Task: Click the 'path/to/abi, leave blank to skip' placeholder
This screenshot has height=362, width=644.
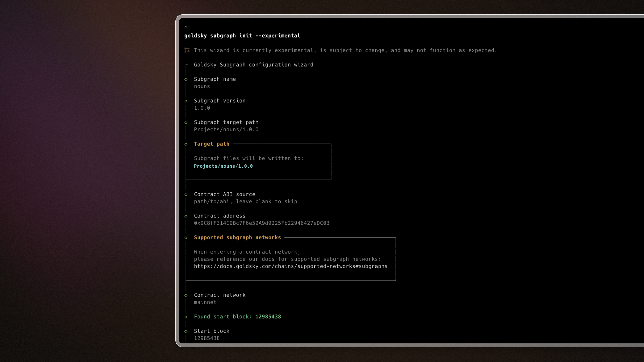Action: [x=246, y=202]
